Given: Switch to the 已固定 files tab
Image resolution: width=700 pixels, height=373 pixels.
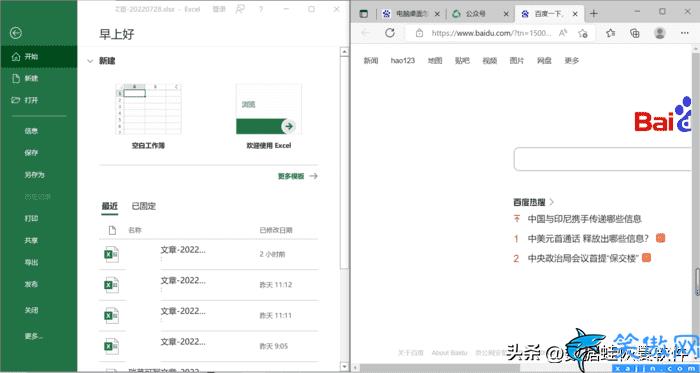Looking at the screenshot, I should pos(144,206).
